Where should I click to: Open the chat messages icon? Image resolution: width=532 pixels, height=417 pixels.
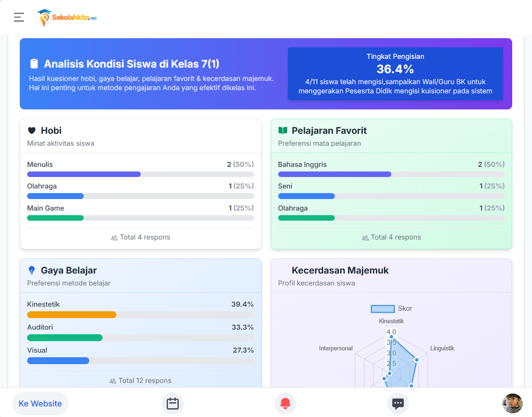(398, 404)
